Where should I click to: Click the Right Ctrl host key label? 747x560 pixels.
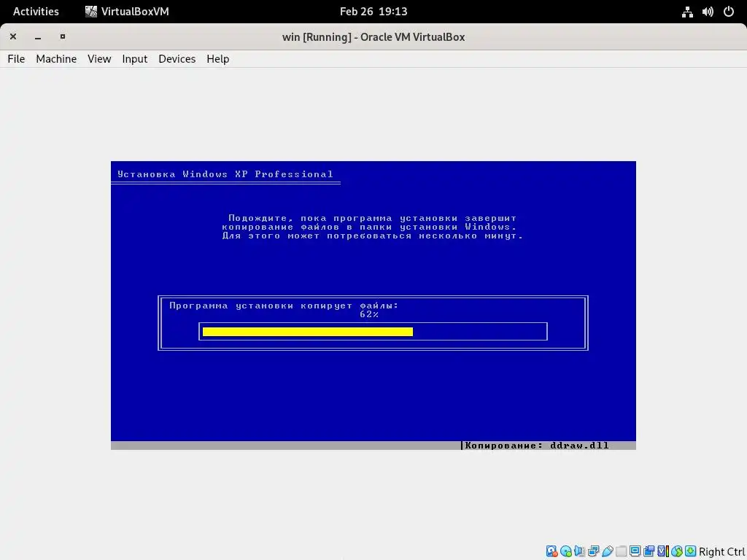click(x=722, y=552)
